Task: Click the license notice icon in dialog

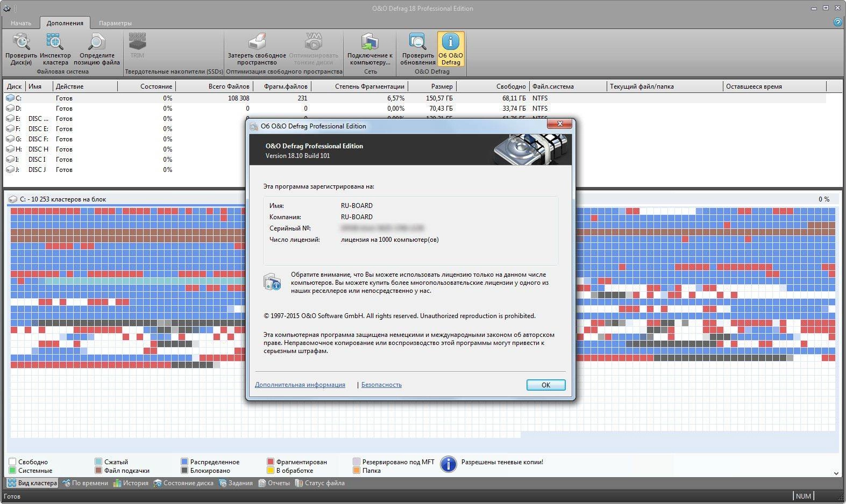Action: pos(272,282)
